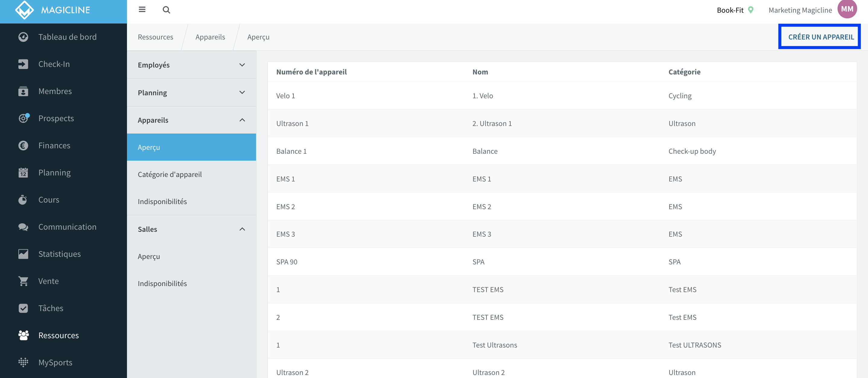The width and height of the screenshot is (868, 378).
Task: Click the Check-up body category cell
Action: click(x=692, y=151)
